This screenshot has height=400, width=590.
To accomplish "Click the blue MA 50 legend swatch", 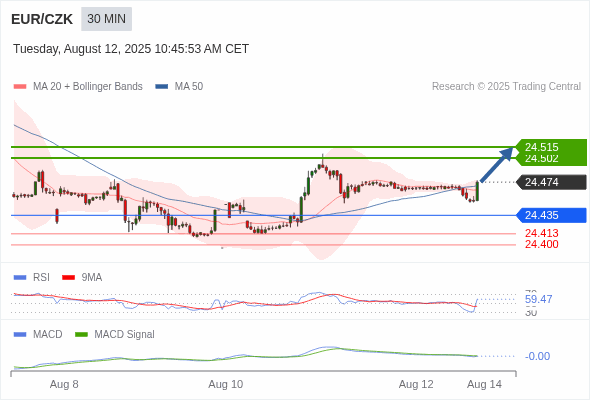I will point(162,87).
